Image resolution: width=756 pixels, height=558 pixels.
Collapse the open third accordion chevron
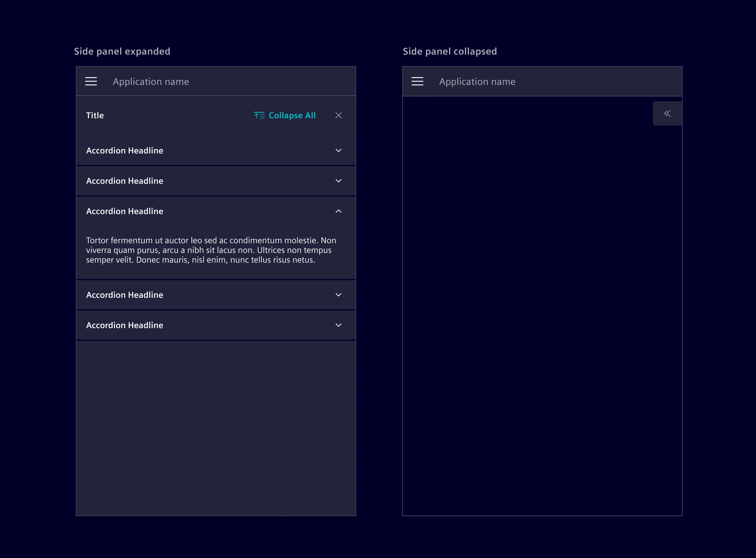339,211
